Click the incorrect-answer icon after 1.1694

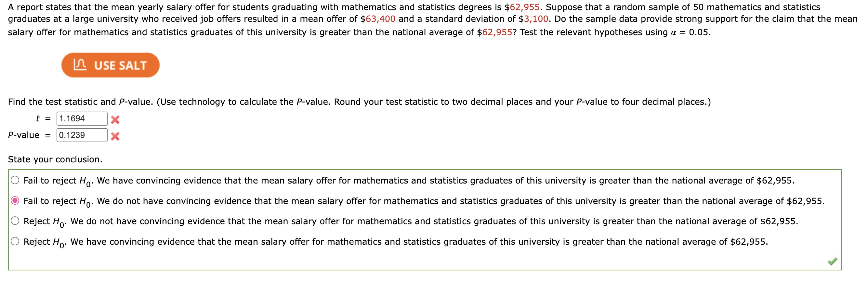click(114, 118)
